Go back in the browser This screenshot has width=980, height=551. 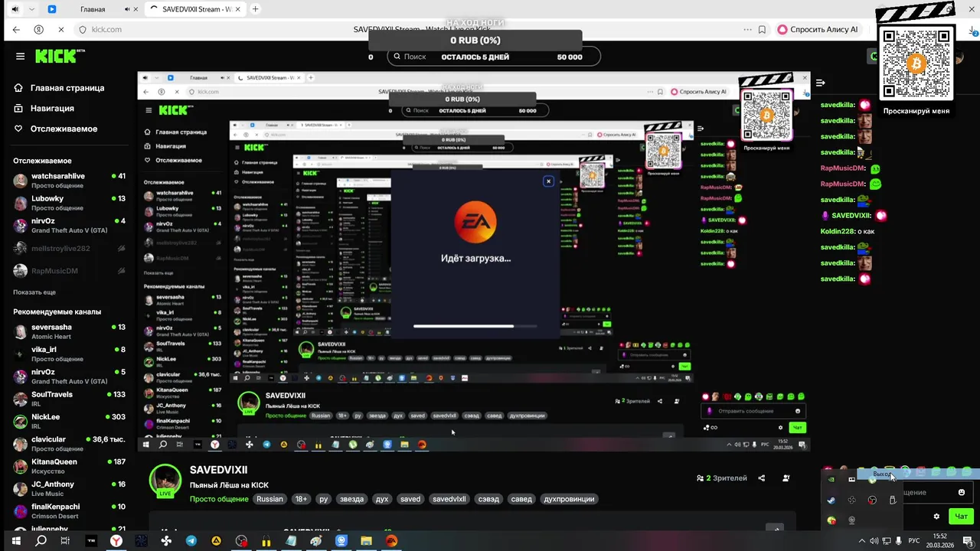(x=16, y=29)
